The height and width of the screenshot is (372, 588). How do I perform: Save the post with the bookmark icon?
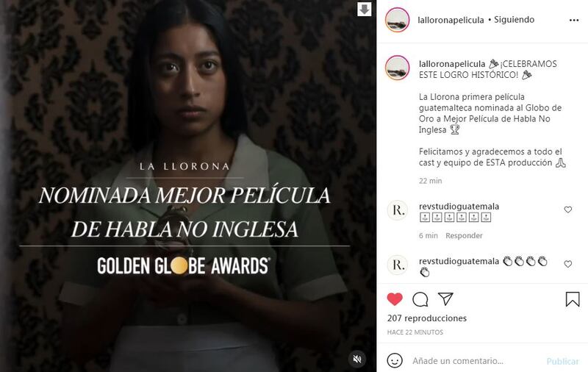(573, 299)
